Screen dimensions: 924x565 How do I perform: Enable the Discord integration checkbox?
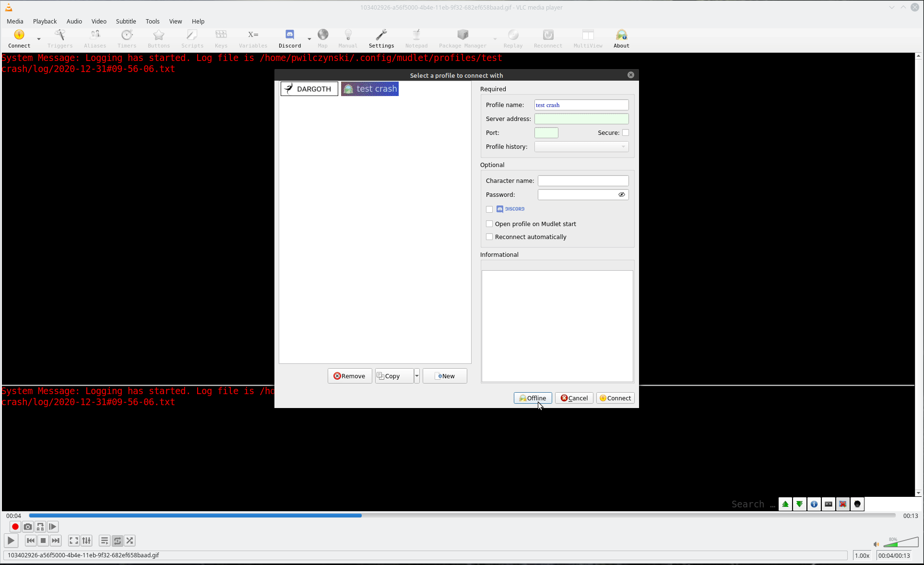coord(489,209)
